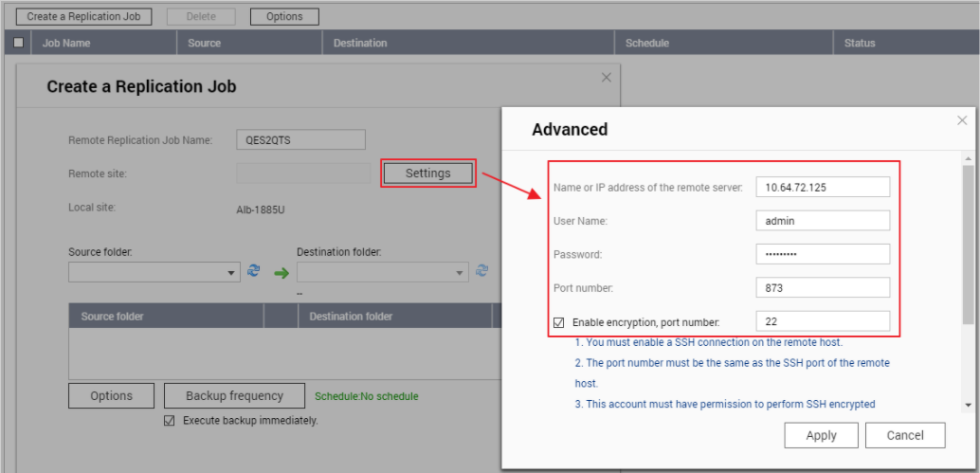The image size is (980, 473).
Task: Click the refresh icon beside Destination folder
Action: click(x=481, y=271)
